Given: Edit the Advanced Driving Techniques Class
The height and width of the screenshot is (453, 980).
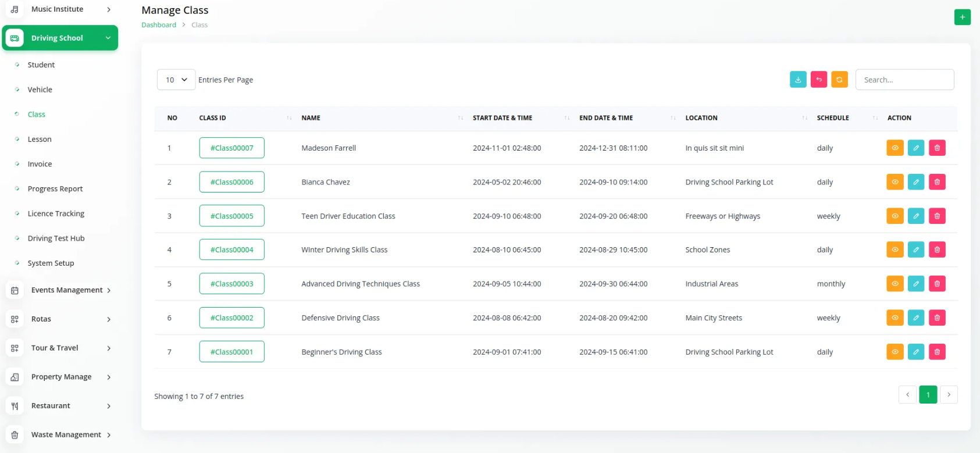Looking at the screenshot, I should tap(916, 284).
